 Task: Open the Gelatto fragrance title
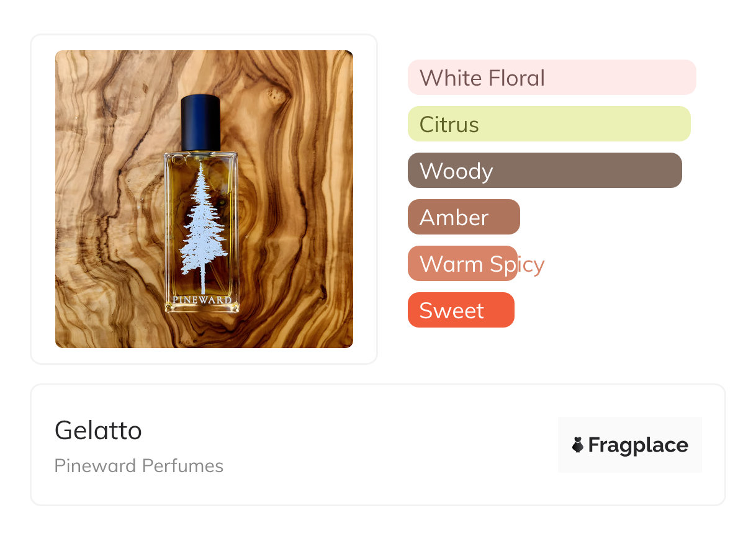98,430
